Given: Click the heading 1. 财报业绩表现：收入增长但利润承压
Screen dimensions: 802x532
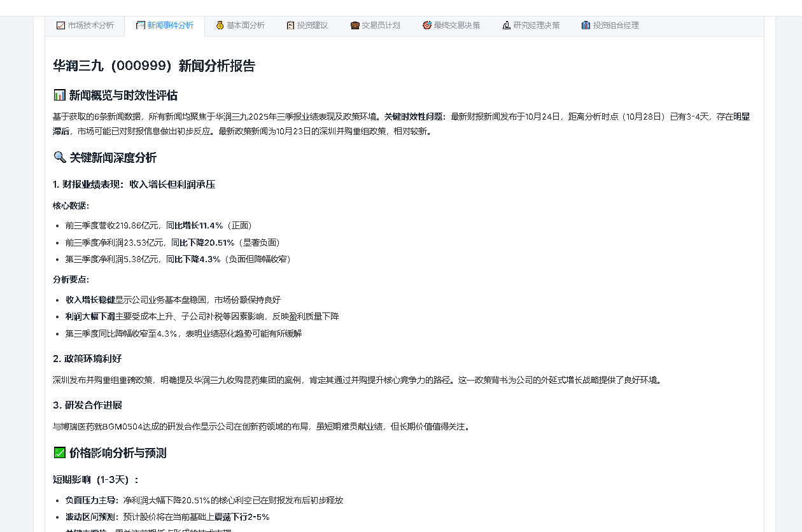Looking at the screenshot, I should pyautogui.click(x=134, y=185).
